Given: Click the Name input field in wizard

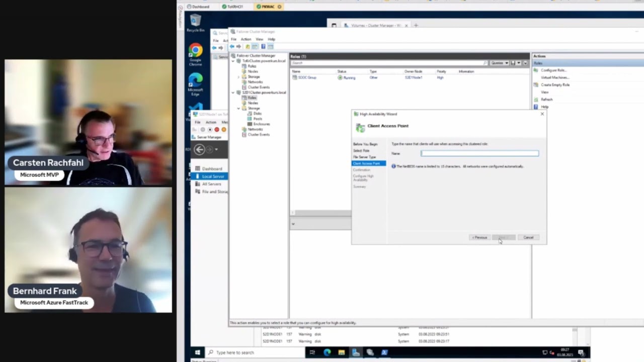Looking at the screenshot, I should pos(479,153).
